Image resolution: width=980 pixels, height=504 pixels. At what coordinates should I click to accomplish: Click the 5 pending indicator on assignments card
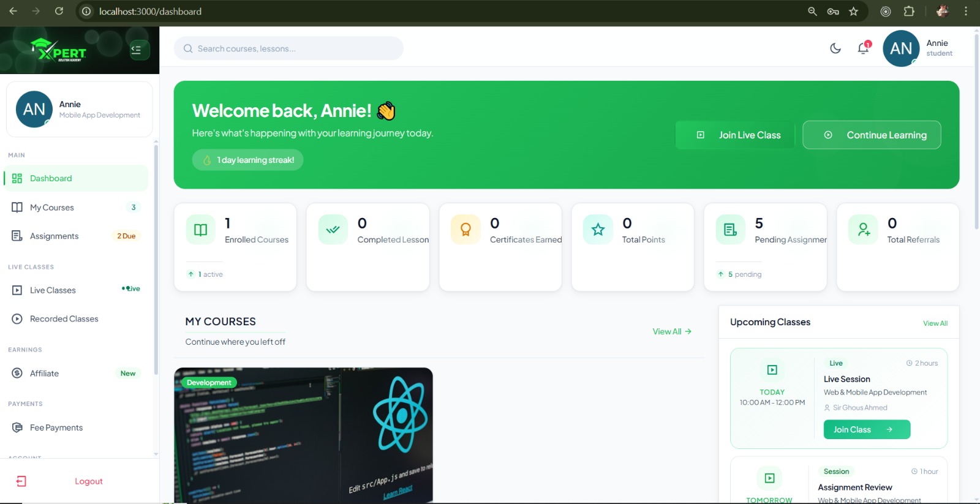[x=739, y=274]
